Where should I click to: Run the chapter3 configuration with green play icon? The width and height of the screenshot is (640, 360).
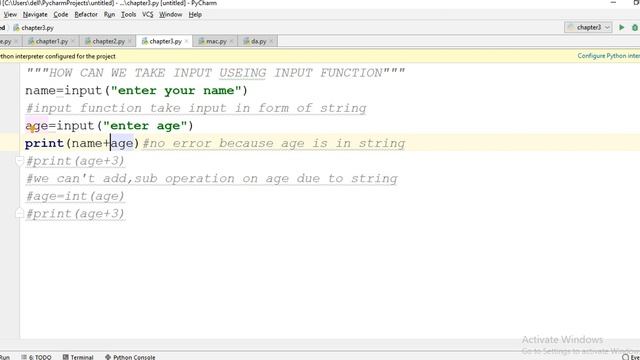click(x=622, y=27)
